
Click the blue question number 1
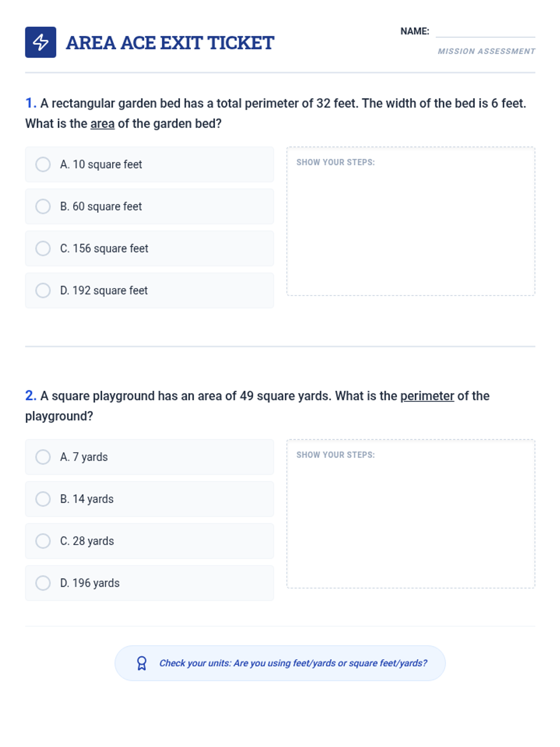(x=30, y=103)
